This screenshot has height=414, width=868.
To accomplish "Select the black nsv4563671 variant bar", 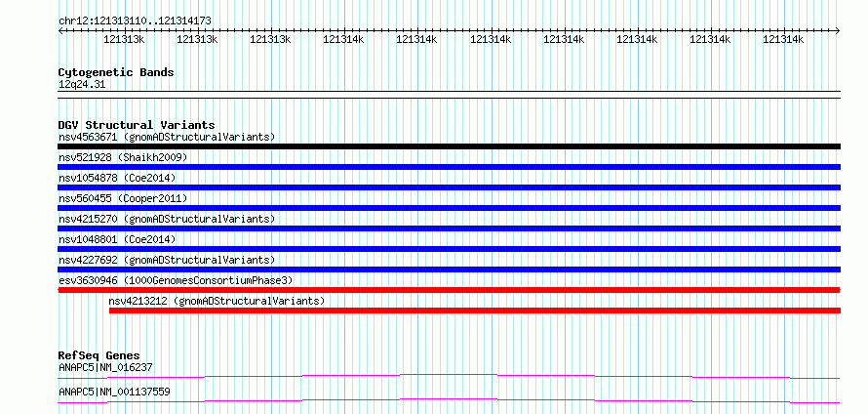I will tap(449, 146).
